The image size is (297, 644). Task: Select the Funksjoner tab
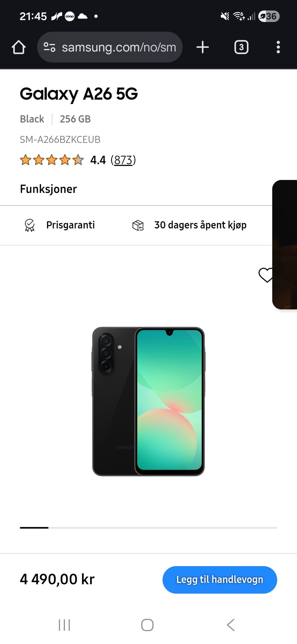[48, 189]
